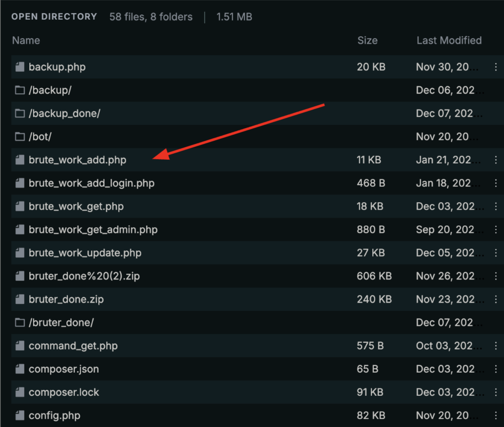Open the options menu for brute_work_add.php
This screenshot has height=427, width=504.
click(x=496, y=160)
